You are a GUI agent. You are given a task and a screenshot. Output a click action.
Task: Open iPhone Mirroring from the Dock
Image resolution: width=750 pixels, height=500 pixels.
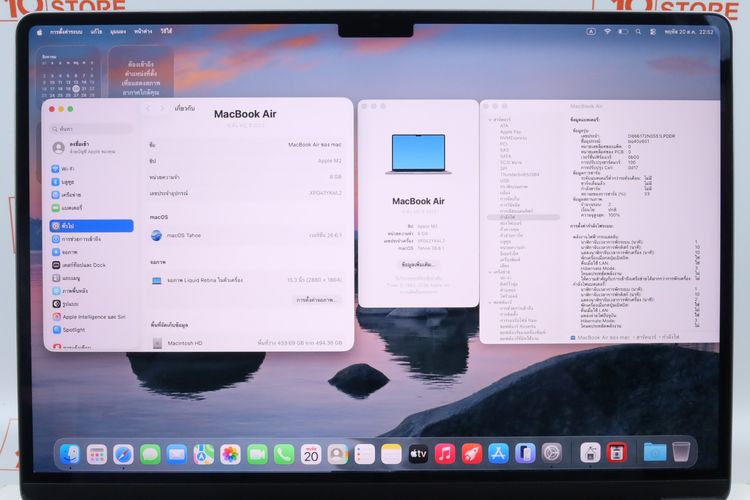point(525,454)
